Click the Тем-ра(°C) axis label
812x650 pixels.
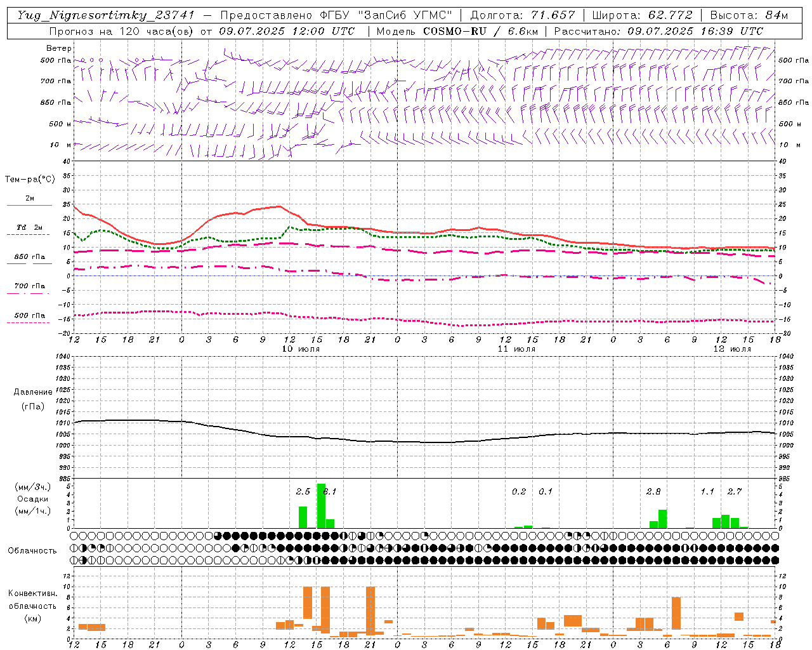[x=30, y=179]
